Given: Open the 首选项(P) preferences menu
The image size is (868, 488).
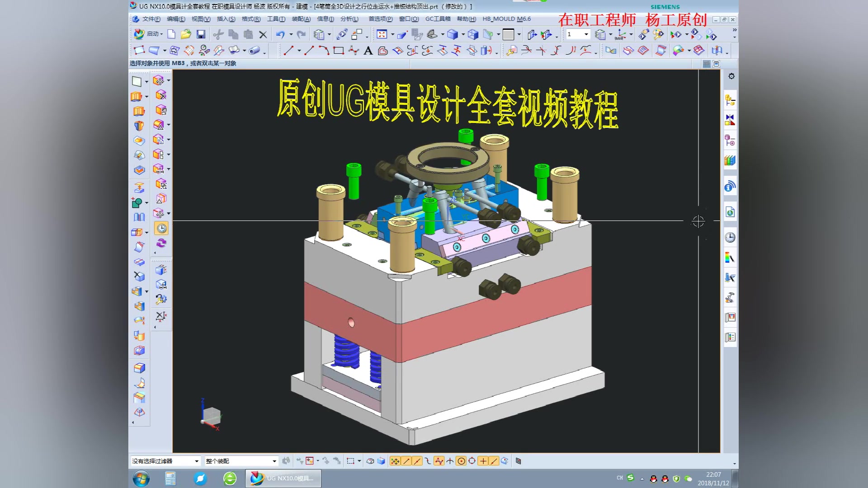Looking at the screenshot, I should [x=380, y=19].
